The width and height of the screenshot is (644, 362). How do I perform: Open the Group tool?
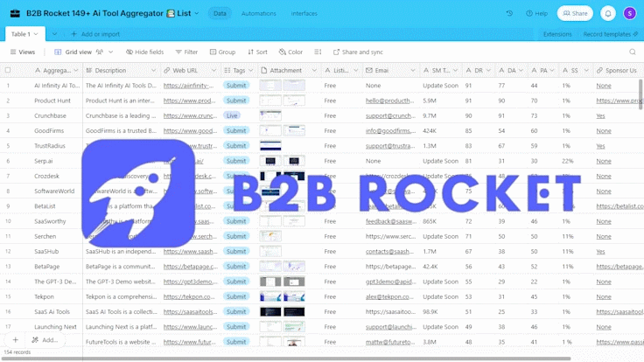pos(222,52)
